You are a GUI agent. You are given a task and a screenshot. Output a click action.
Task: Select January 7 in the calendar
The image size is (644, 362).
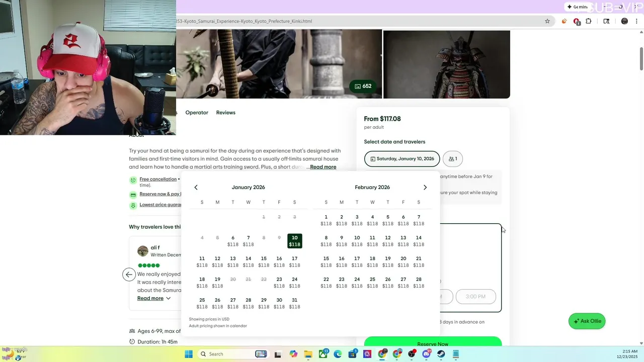pos(248,241)
